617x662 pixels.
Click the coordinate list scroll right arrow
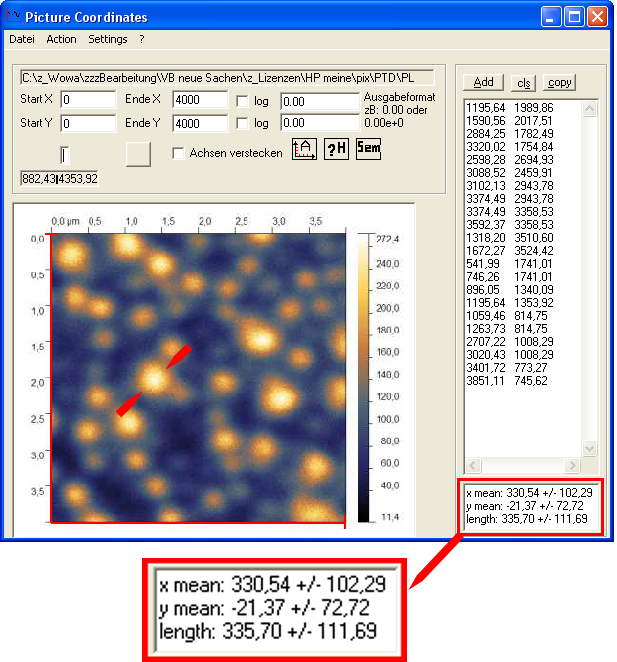[572, 465]
